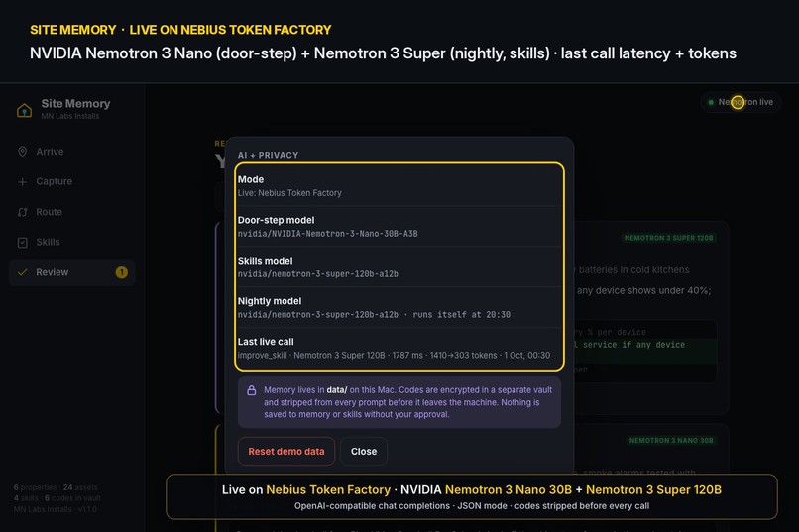The height and width of the screenshot is (532, 799).
Task: Click the NEMOTRON 3 NANO 30B tag
Action: pyautogui.click(x=671, y=441)
